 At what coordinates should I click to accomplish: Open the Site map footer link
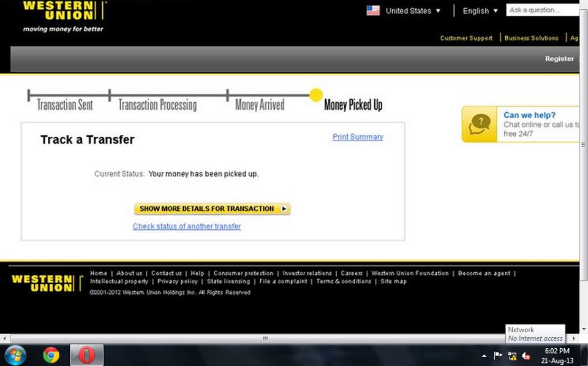pyautogui.click(x=393, y=281)
